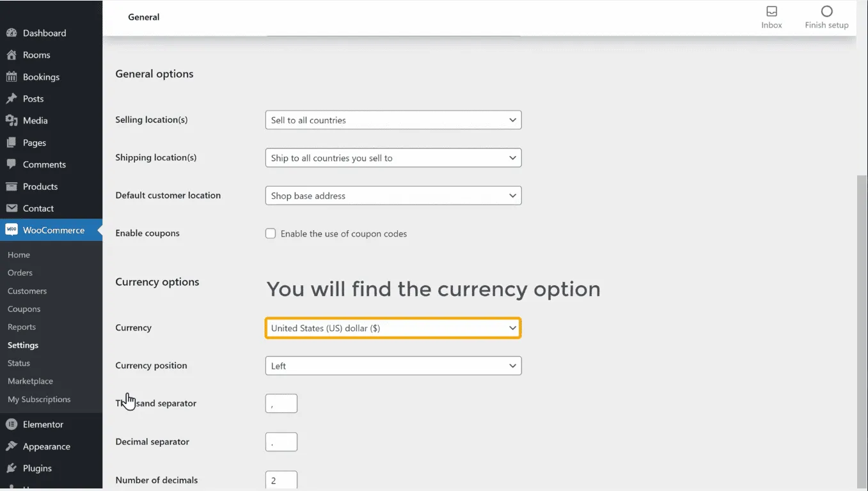
Task: Click the Thousand separator input field
Action: point(281,403)
